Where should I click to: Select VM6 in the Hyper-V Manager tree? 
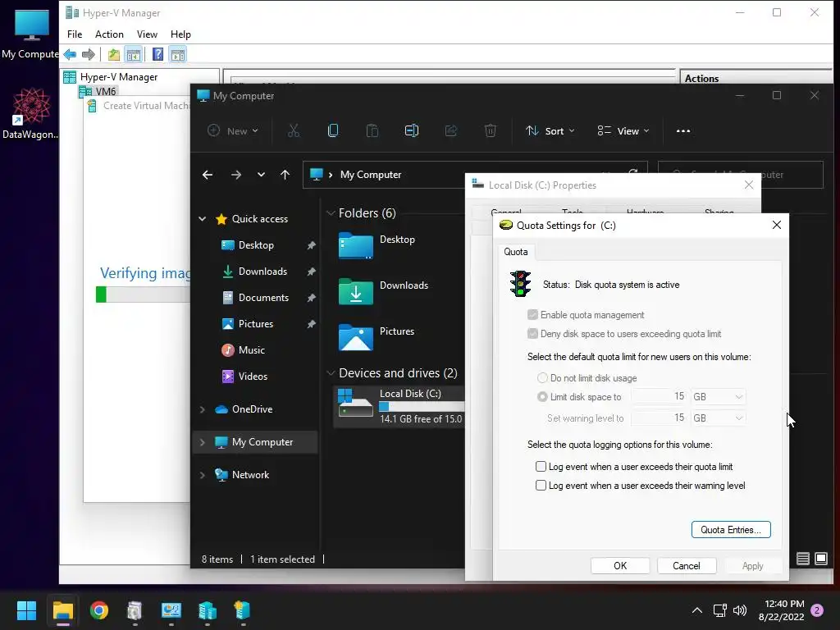[106, 91]
